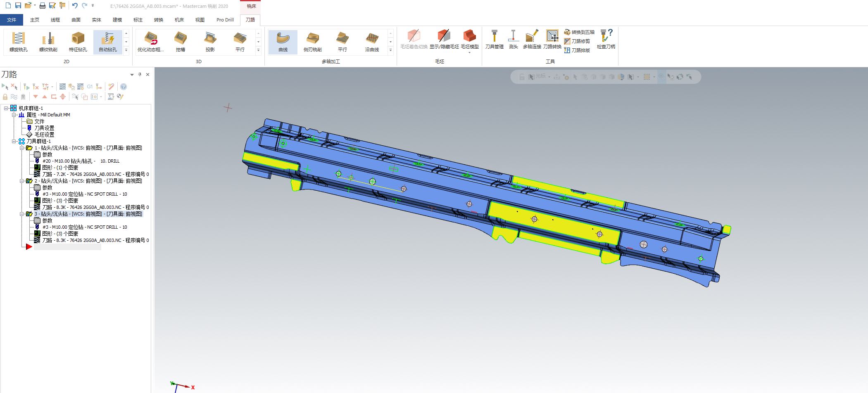Viewport: 868px width, 393px height.
Task: Switch to the 视图 ribbon tab
Action: click(200, 20)
